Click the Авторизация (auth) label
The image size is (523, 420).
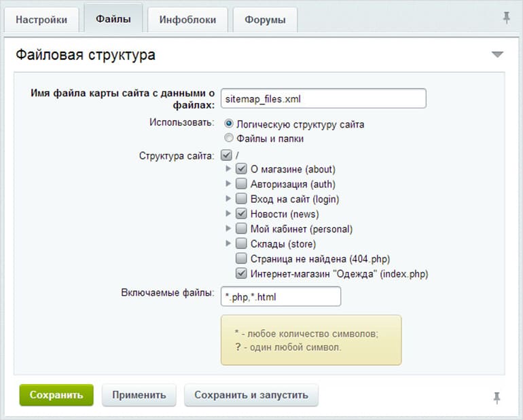pos(293,184)
